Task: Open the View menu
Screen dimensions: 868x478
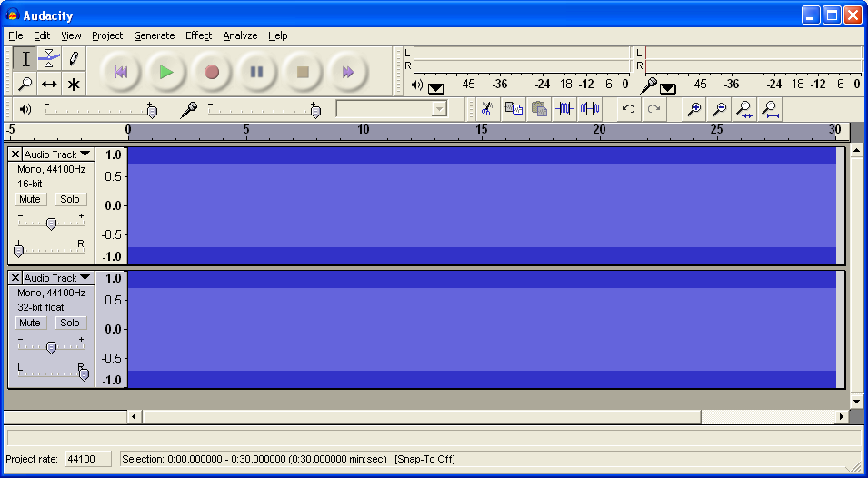Action: [x=71, y=35]
